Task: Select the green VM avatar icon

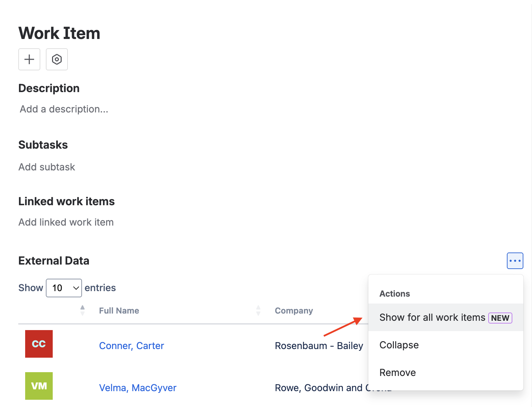Action: tap(39, 386)
